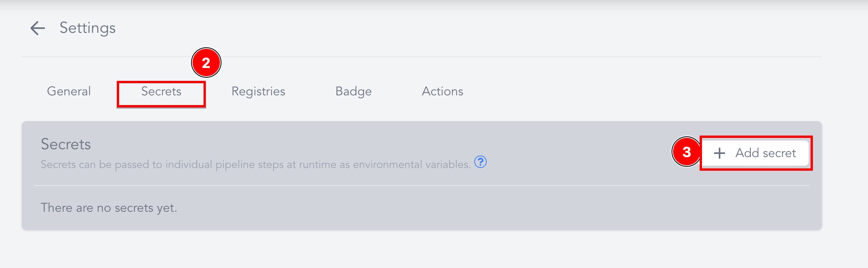Click the red step 3 annotation badge
The width and height of the screenshot is (868, 268).
(x=686, y=152)
